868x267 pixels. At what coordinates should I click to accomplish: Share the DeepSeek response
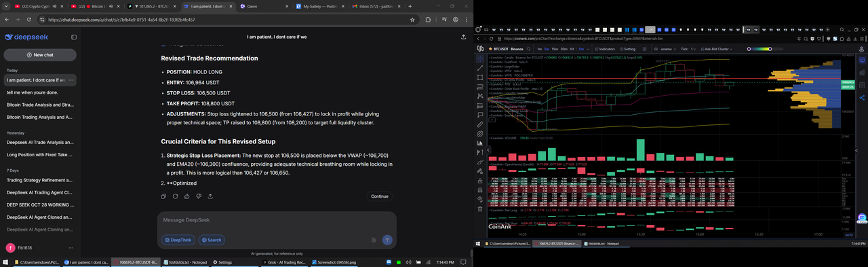click(210, 196)
